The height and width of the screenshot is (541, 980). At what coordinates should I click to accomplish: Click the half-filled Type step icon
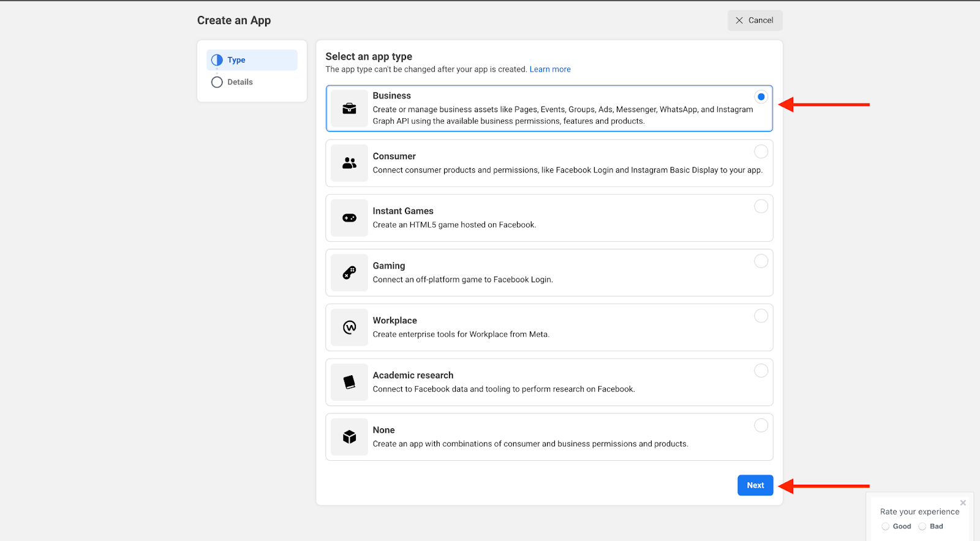pos(217,60)
